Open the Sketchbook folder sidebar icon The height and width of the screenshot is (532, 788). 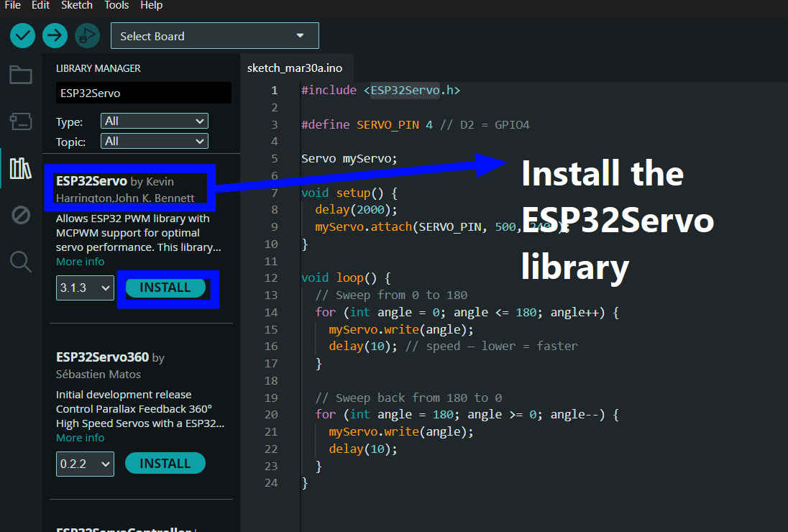point(21,75)
